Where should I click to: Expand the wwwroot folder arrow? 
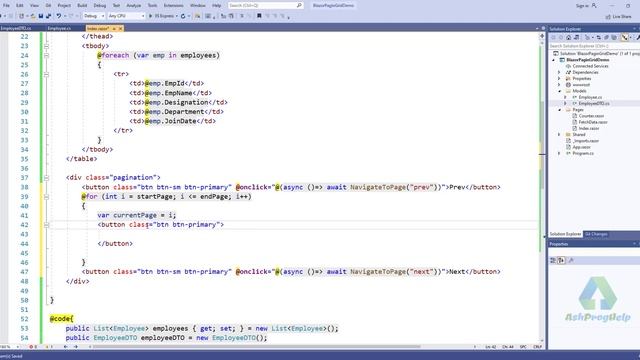(x=560, y=85)
